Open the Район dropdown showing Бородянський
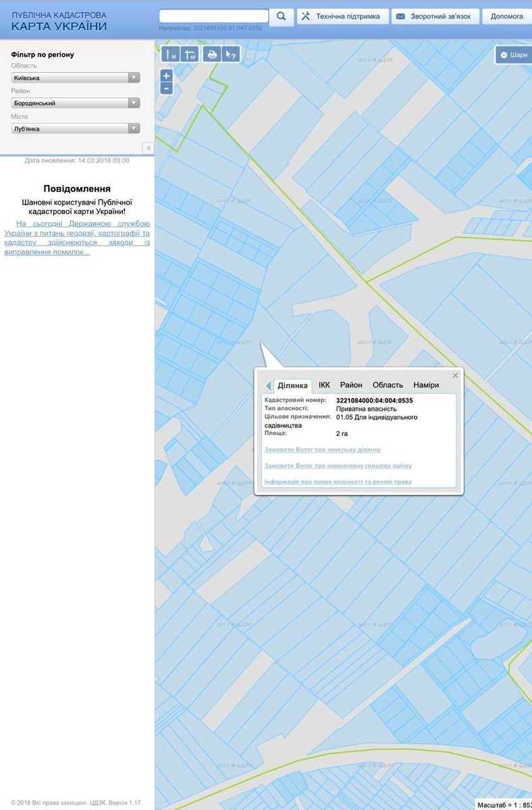Image resolution: width=532 pixels, height=810 pixels. point(76,103)
